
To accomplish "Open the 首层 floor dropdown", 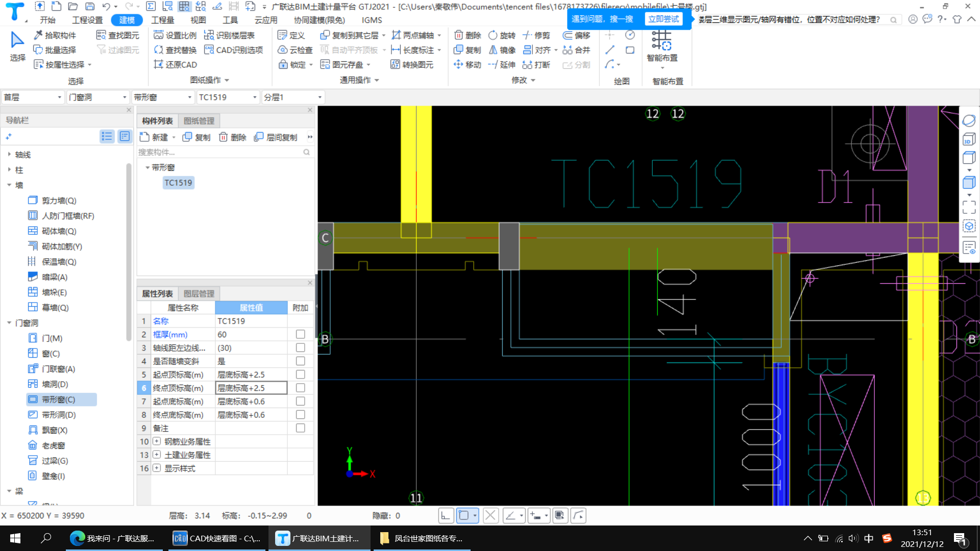I will tap(33, 97).
